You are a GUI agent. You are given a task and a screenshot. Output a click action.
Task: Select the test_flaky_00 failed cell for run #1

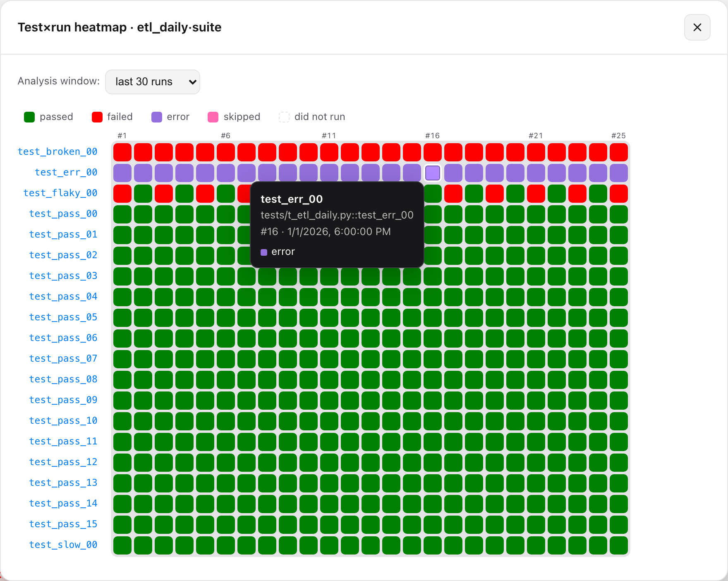(x=122, y=194)
